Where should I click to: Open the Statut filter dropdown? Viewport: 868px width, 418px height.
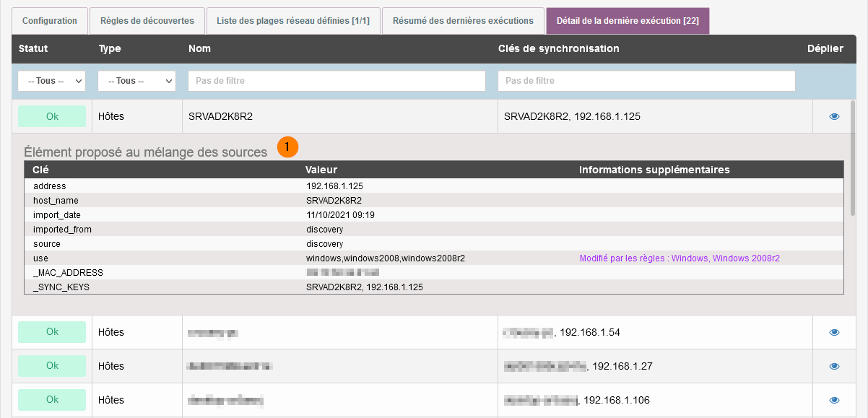(x=51, y=81)
